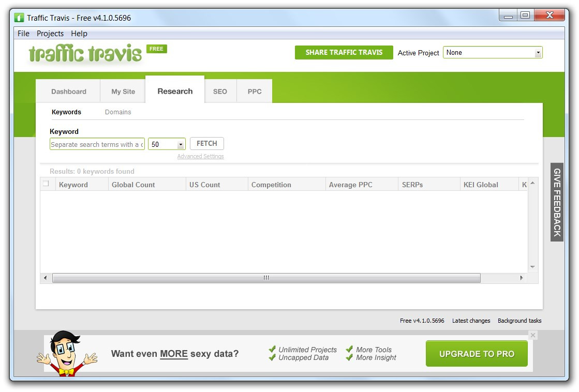Switch to the Dashboard tab
This screenshot has height=392, width=579.
click(x=68, y=92)
